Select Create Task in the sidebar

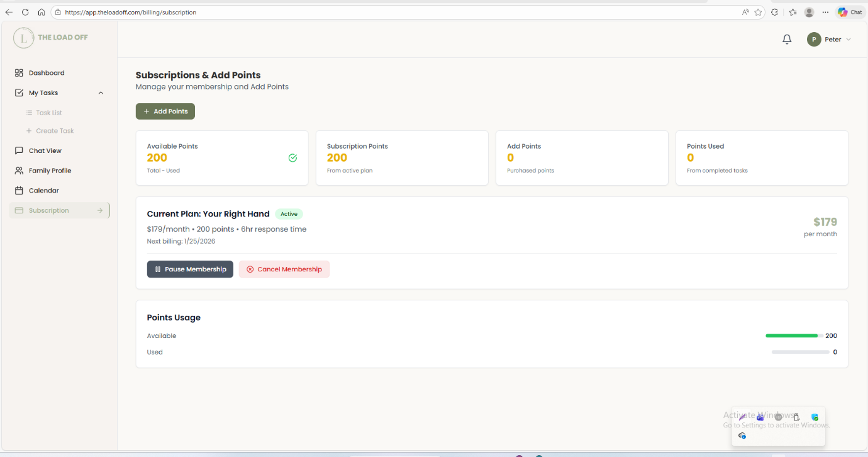point(50,131)
